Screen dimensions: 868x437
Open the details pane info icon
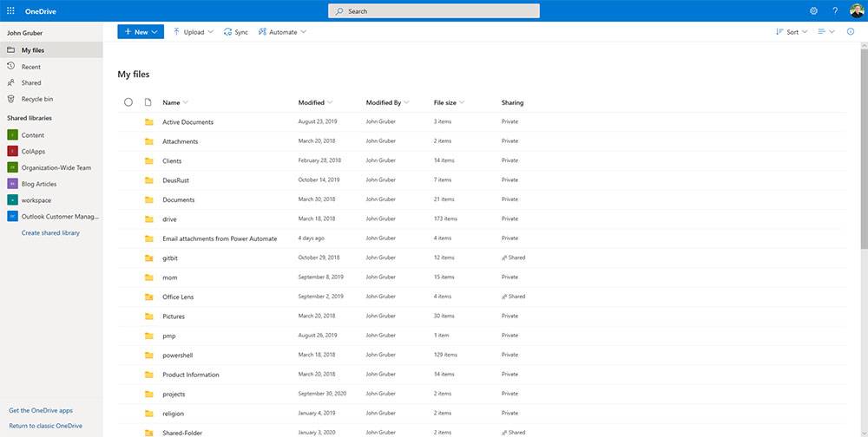850,32
